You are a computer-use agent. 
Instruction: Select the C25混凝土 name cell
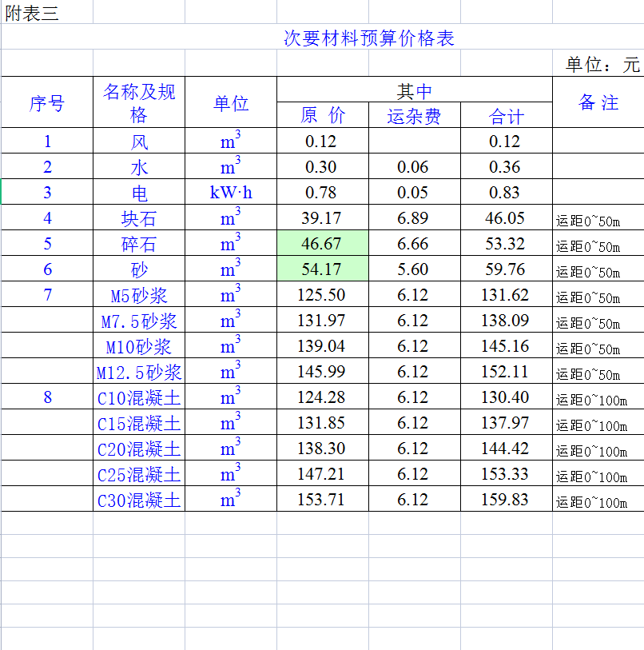[x=139, y=474]
